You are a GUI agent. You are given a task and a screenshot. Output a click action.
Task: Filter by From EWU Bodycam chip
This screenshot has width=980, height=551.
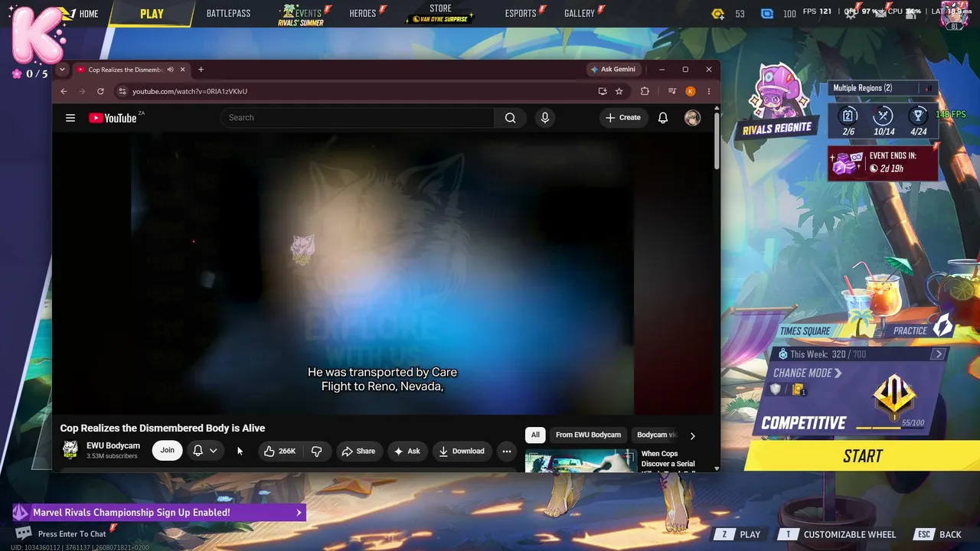[x=588, y=435]
